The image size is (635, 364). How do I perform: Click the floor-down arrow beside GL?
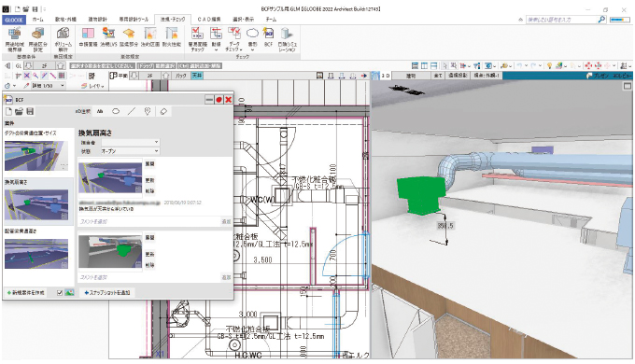29,65
